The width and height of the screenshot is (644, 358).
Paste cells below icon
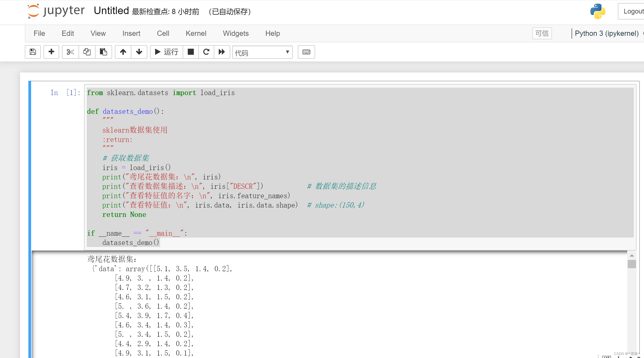pos(103,52)
